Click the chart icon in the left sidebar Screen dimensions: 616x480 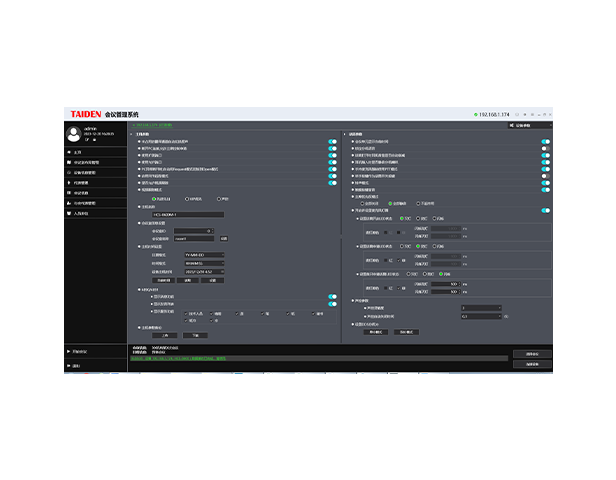pyautogui.click(x=69, y=203)
